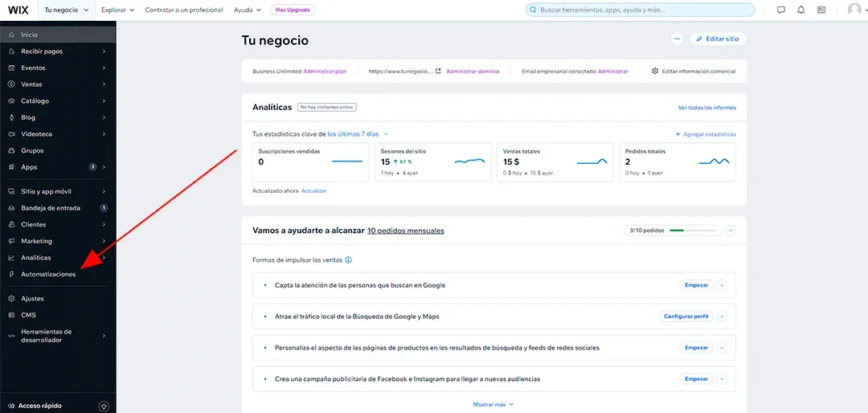Click the WIX logo
This screenshot has height=413, width=868.
[18, 10]
